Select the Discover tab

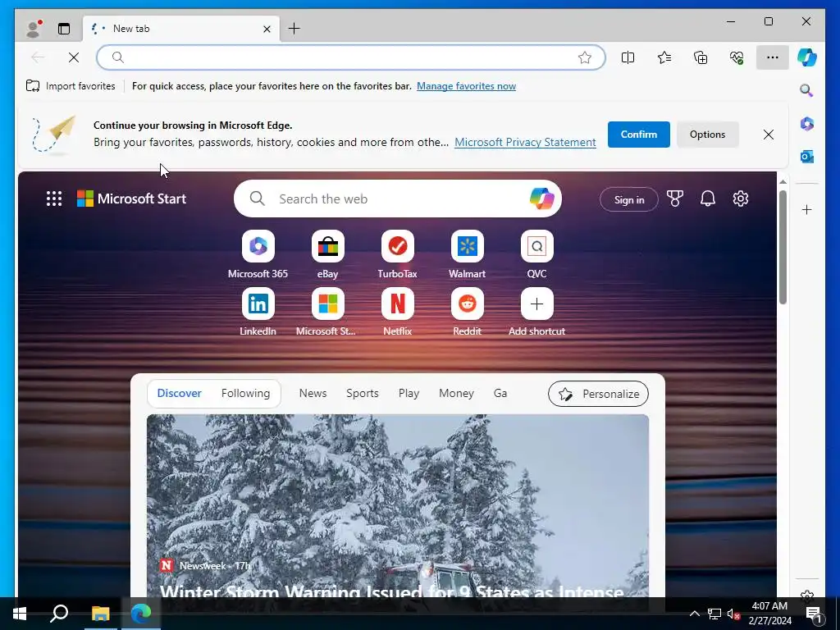click(179, 393)
